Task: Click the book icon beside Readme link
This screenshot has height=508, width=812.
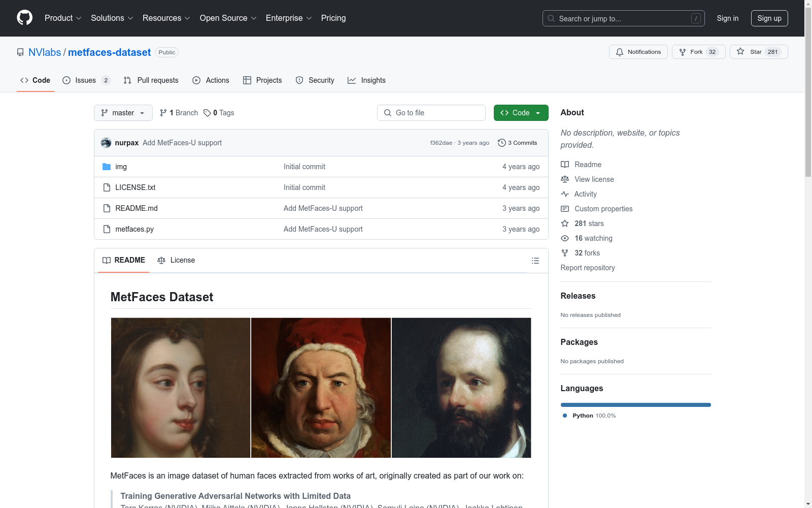Action: click(x=565, y=165)
